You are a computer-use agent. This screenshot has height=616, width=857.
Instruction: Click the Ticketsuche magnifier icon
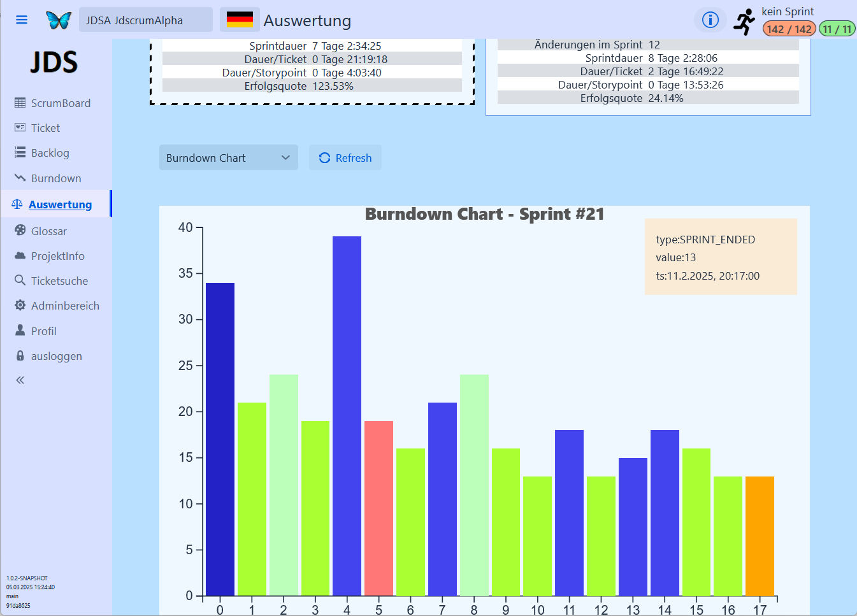pyautogui.click(x=20, y=280)
